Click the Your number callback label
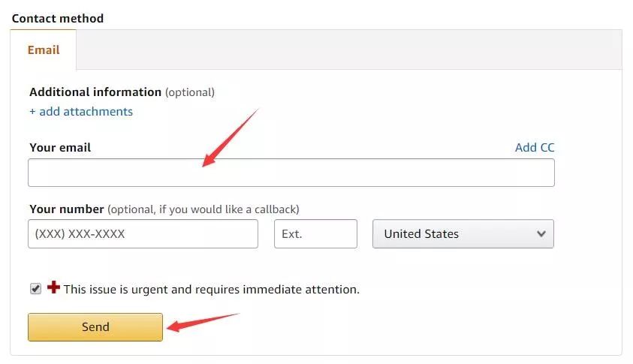Viewport: 633px width, 364px height. pos(164,209)
